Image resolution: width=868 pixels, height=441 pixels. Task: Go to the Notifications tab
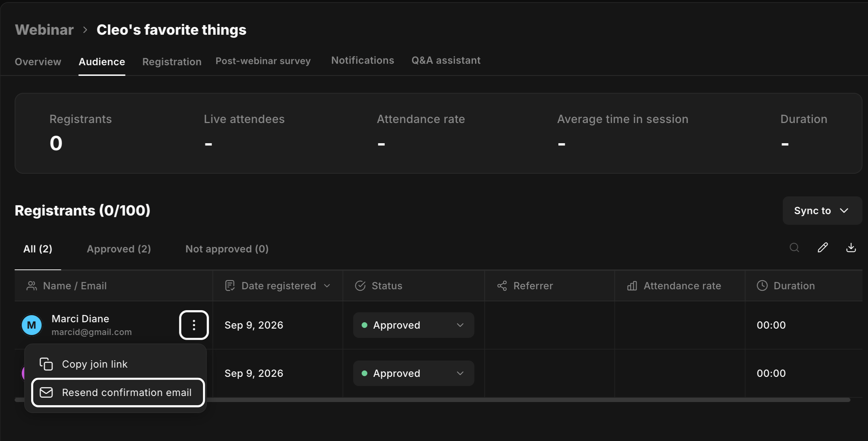(x=362, y=60)
